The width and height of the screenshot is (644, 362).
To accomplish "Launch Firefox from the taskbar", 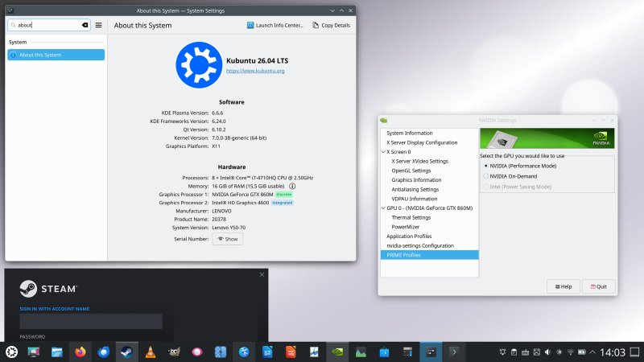I will 80,352.
